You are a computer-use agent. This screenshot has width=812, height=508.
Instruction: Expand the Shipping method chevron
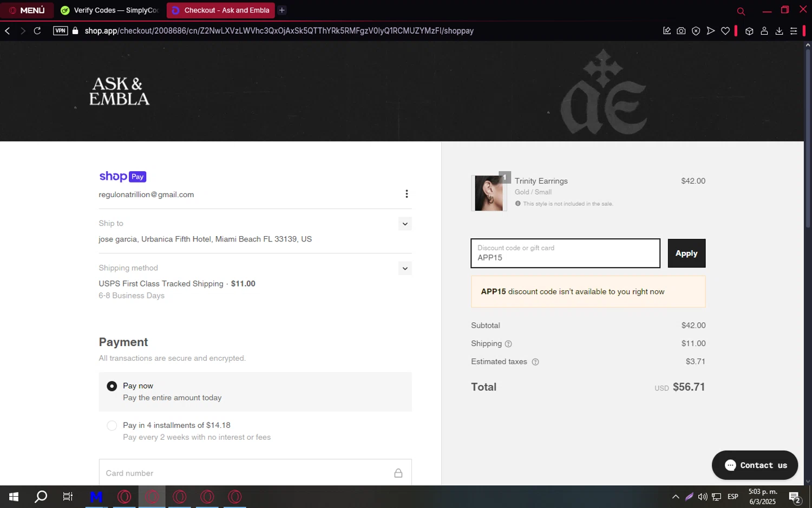(405, 268)
